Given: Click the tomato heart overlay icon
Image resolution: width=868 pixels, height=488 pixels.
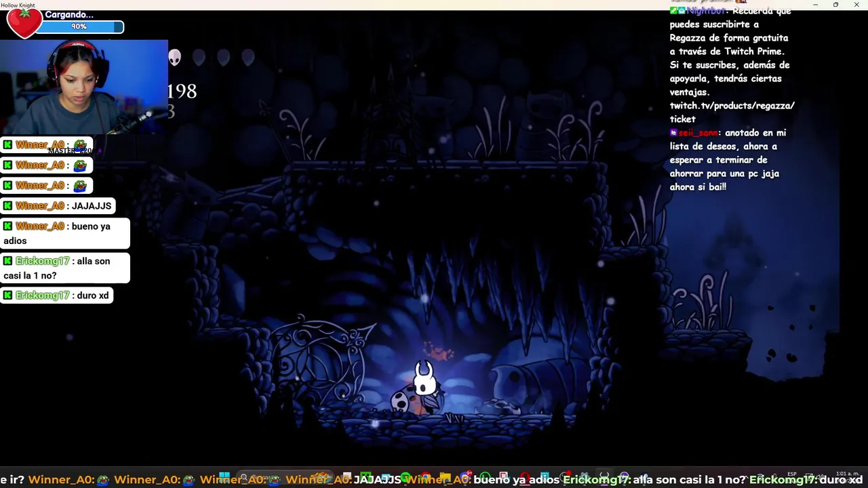Looking at the screenshot, I should [24, 23].
